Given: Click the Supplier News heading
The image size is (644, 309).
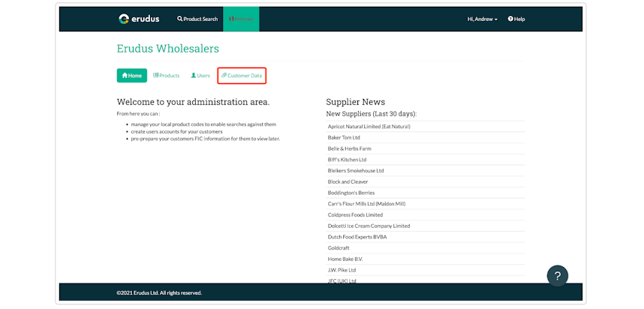Looking at the screenshot, I should coord(355,102).
